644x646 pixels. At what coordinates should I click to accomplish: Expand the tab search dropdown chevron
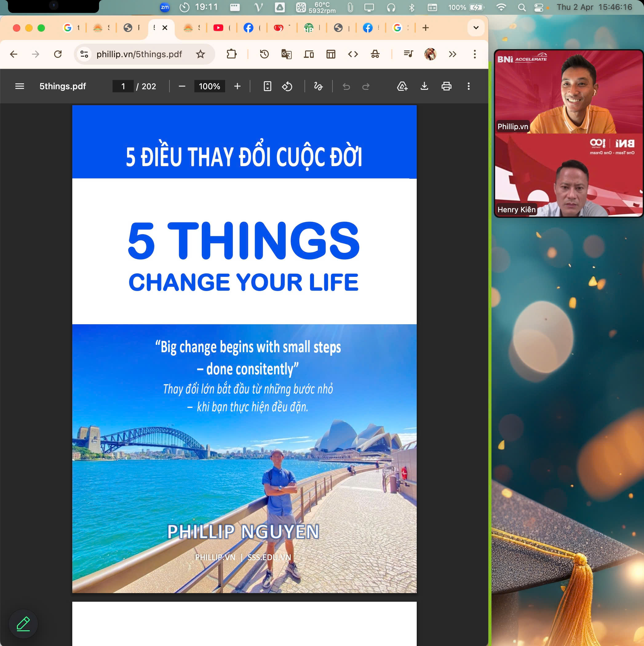coord(476,28)
